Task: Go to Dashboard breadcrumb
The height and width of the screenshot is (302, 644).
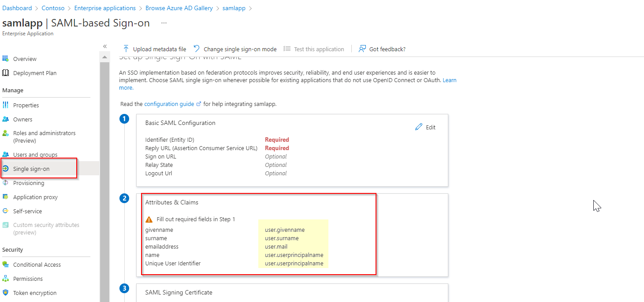Action: pos(17,8)
